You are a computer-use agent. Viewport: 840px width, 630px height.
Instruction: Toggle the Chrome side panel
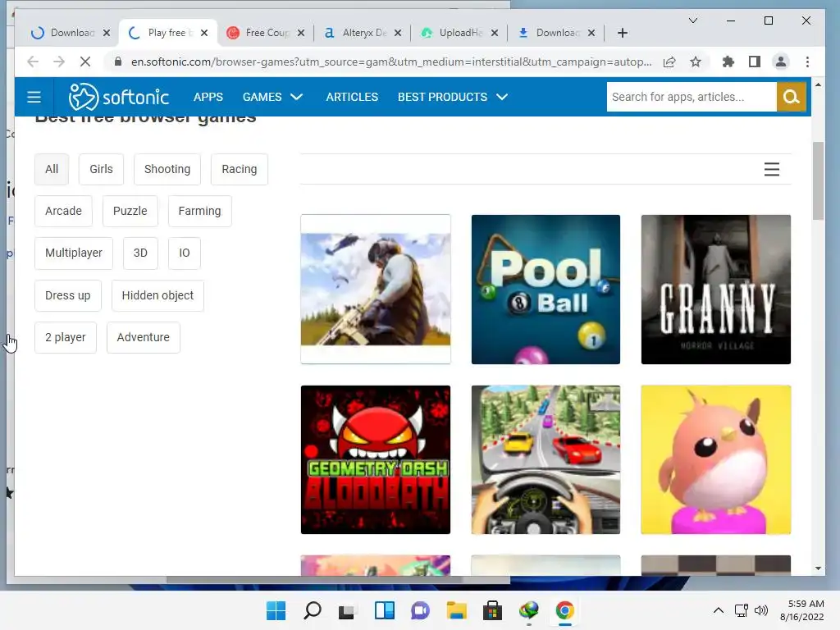(755, 62)
